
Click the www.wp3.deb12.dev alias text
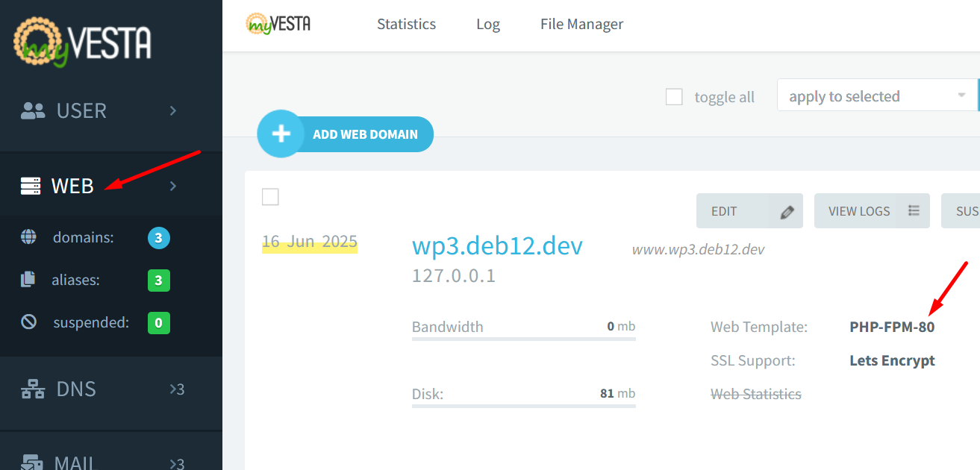pos(698,249)
